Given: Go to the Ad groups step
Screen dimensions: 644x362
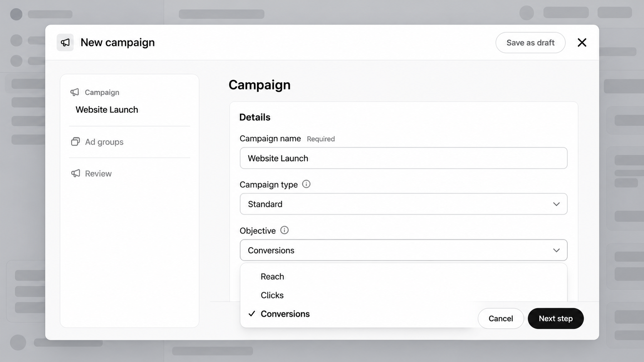Looking at the screenshot, I should (x=104, y=142).
